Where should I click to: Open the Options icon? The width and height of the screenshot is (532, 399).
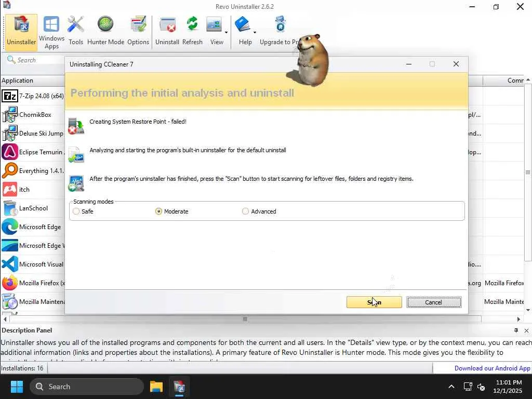[138, 31]
